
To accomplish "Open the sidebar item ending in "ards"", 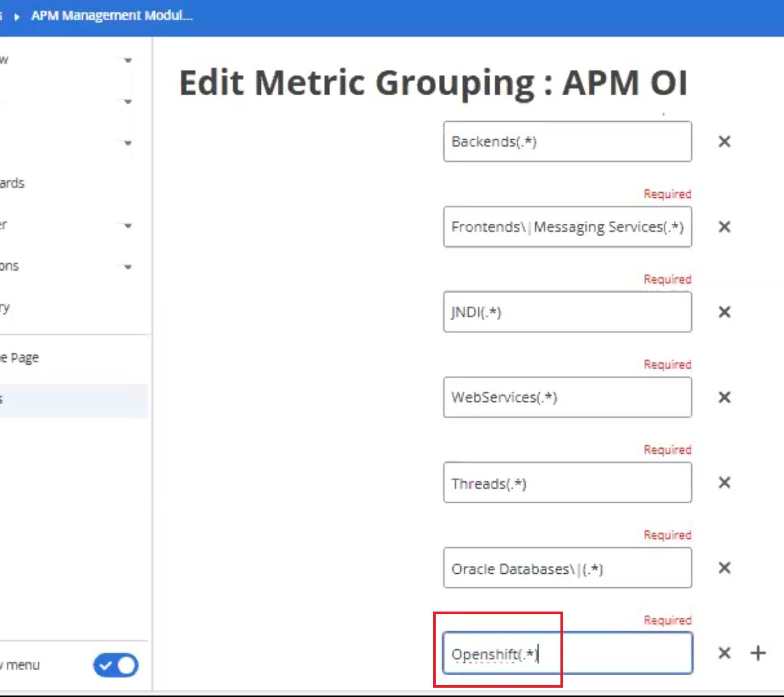I will (12, 183).
